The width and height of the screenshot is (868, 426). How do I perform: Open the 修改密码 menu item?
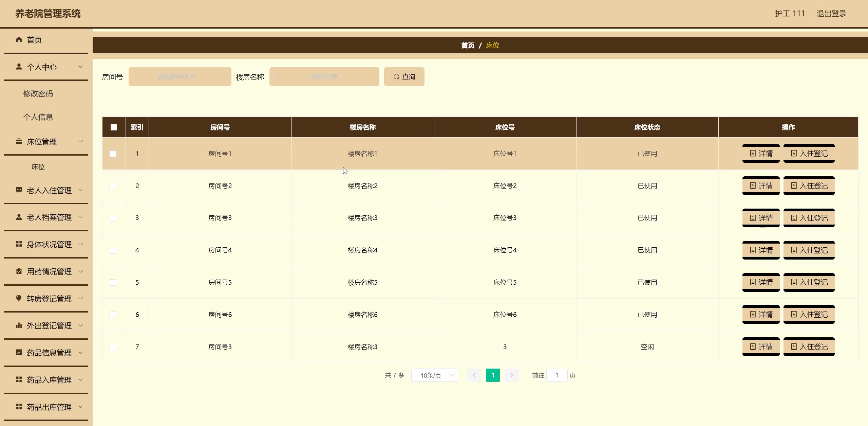coord(38,94)
